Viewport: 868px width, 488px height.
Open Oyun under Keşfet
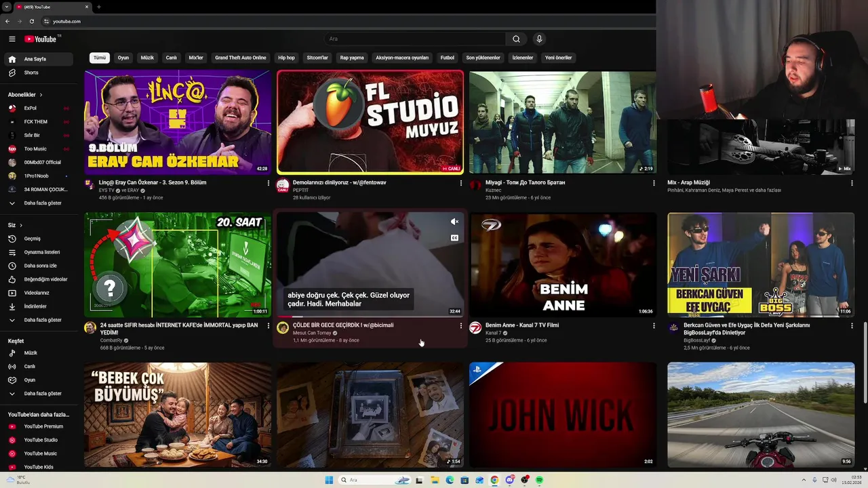point(38,380)
